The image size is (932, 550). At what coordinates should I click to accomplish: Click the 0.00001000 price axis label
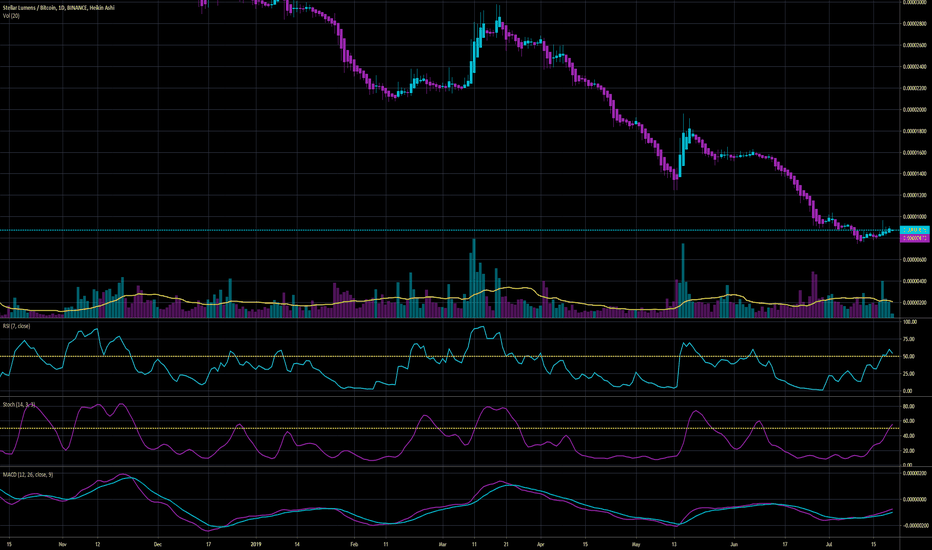(915, 216)
